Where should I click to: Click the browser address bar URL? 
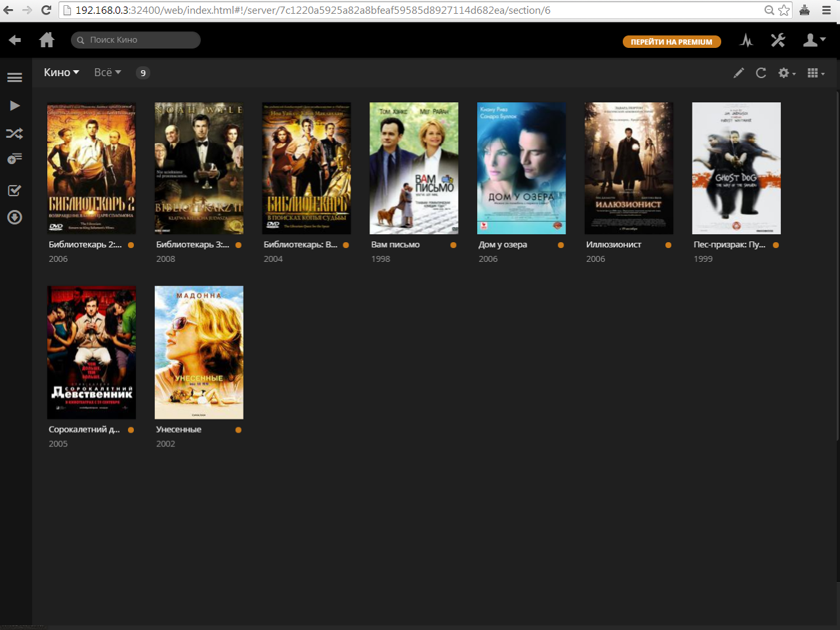click(x=312, y=10)
